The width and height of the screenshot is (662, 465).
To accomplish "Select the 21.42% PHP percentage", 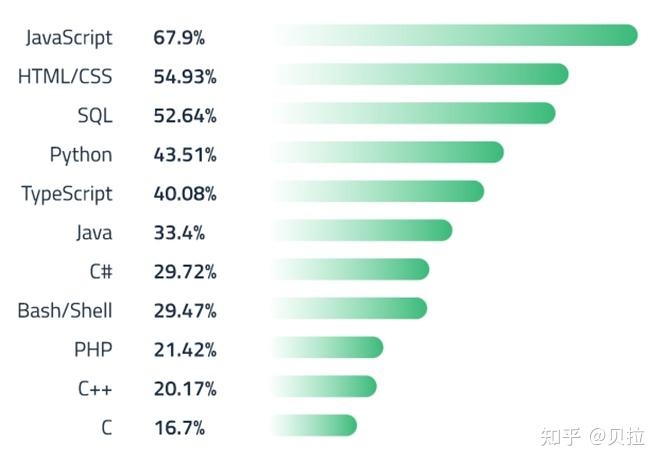I will pyautogui.click(x=185, y=350).
